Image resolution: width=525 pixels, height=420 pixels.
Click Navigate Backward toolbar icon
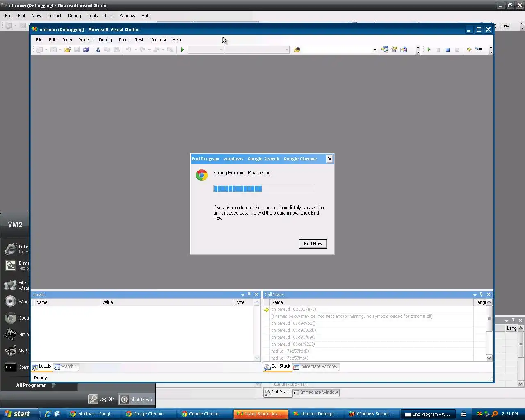point(156,50)
